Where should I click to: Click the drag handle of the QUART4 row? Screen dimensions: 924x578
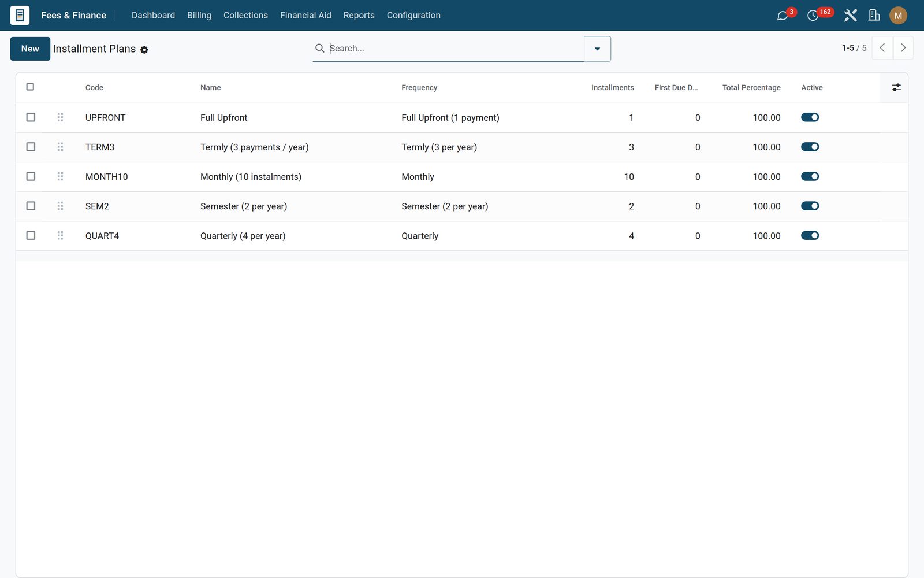pos(60,235)
